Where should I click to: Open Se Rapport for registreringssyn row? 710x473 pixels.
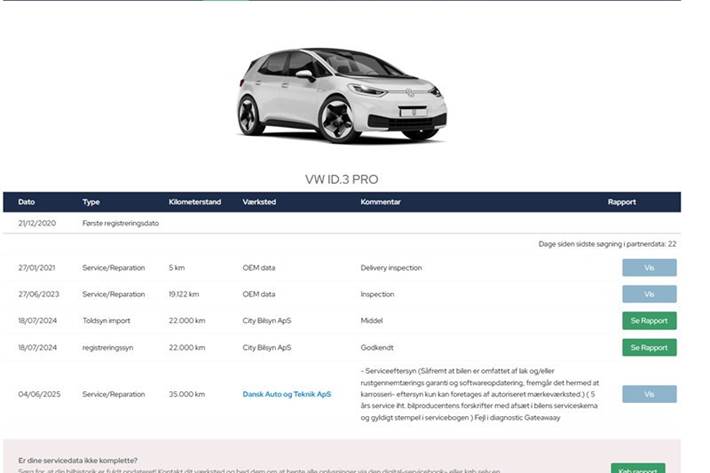(x=649, y=348)
